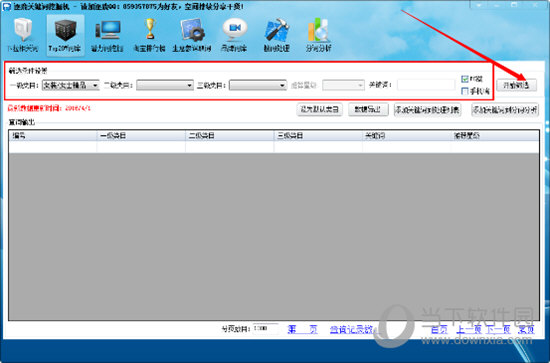Click the add keywords to title list button

click(x=428, y=110)
